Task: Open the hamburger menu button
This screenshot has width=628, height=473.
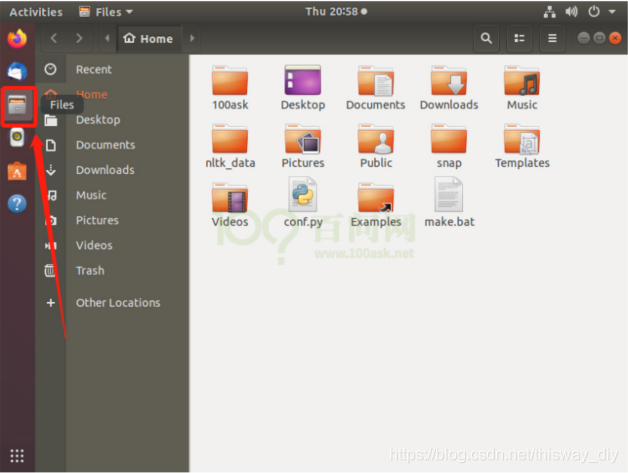Action: (552, 38)
